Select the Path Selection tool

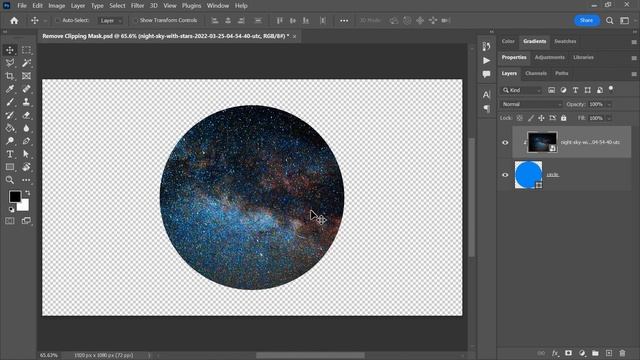tap(26, 154)
